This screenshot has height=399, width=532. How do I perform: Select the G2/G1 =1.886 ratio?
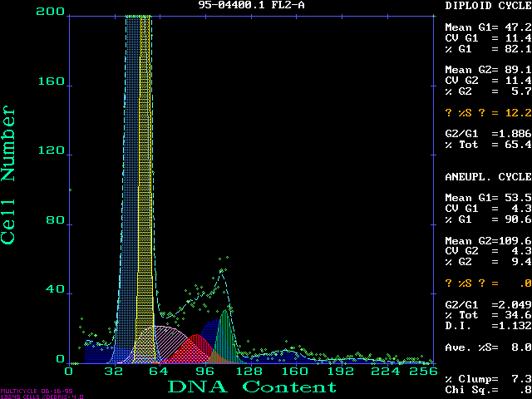click(488, 134)
